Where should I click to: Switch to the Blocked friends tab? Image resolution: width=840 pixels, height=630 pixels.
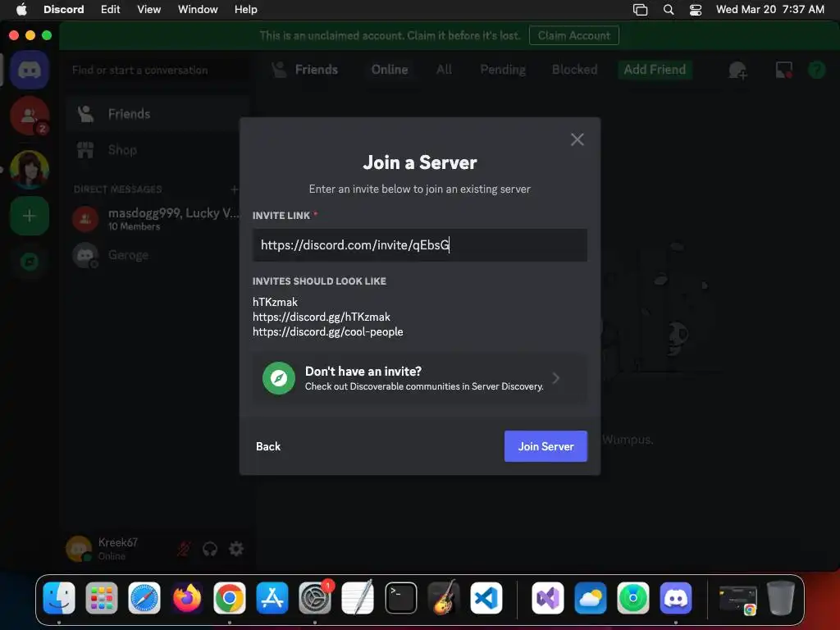574,70
